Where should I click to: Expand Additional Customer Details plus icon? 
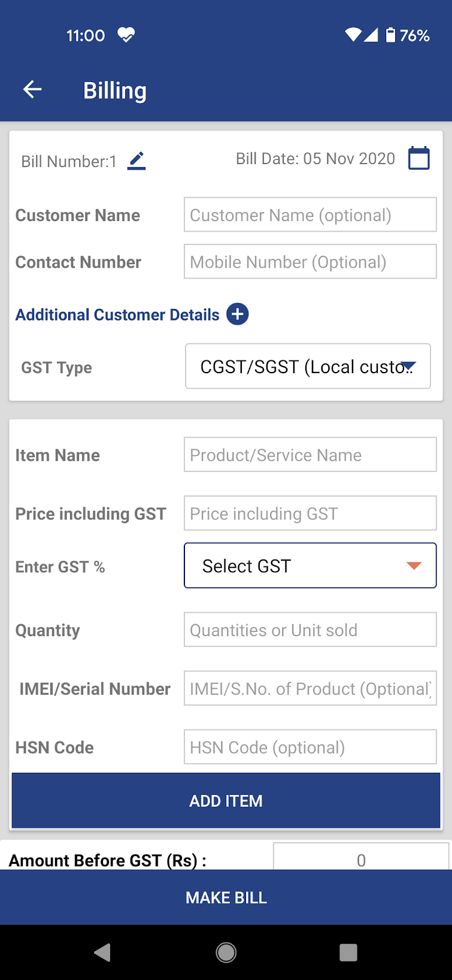tap(238, 314)
